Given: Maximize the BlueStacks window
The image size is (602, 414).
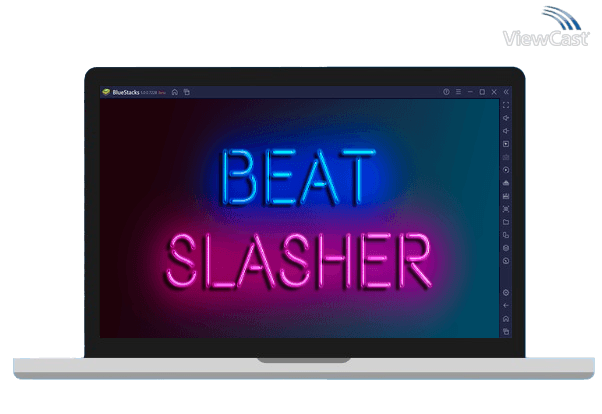Looking at the screenshot, I should pyautogui.click(x=482, y=92).
